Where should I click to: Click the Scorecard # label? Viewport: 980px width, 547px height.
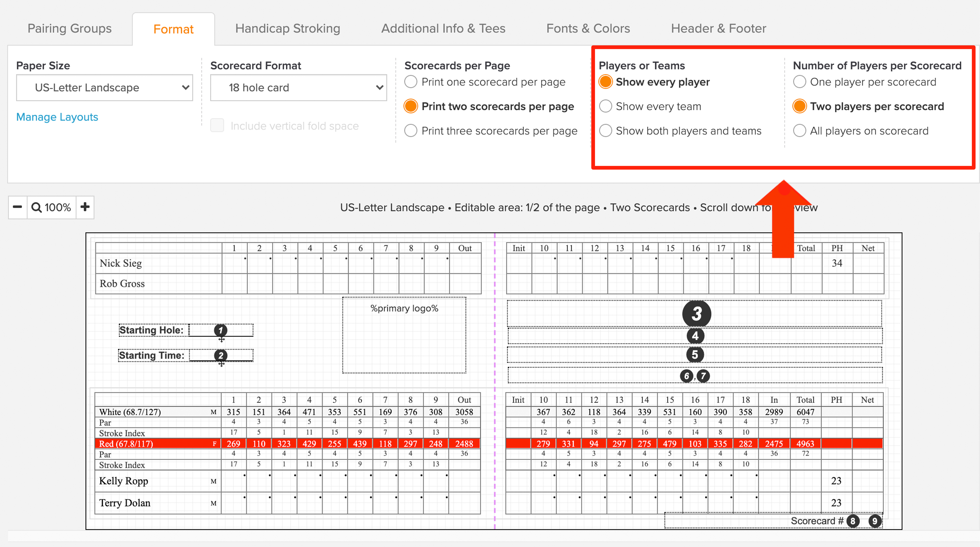817,521
